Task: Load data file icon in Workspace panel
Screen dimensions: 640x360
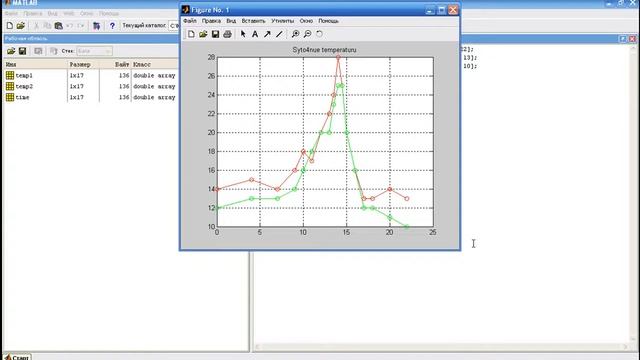Action: [x=11, y=51]
